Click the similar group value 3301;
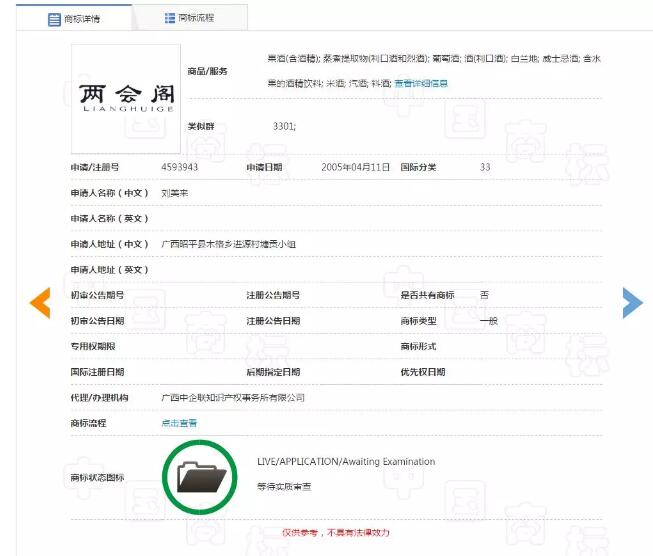 (284, 126)
